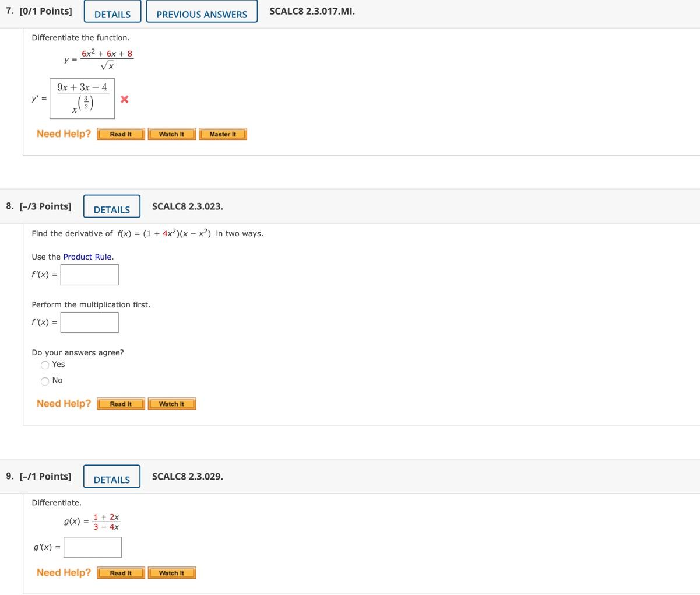Screen dimensions: 700x595
Task: Click the red X beside the incorrect answer
Action: point(124,99)
